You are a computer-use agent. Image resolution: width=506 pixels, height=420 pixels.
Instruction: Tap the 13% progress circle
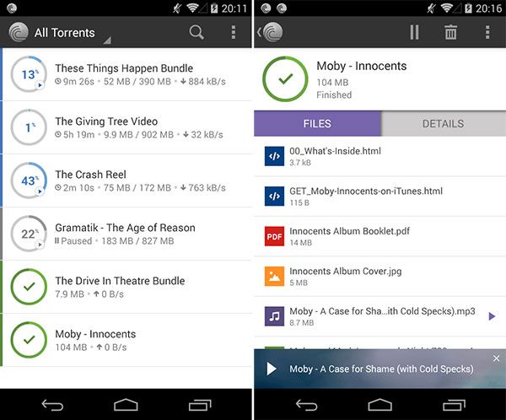click(29, 74)
